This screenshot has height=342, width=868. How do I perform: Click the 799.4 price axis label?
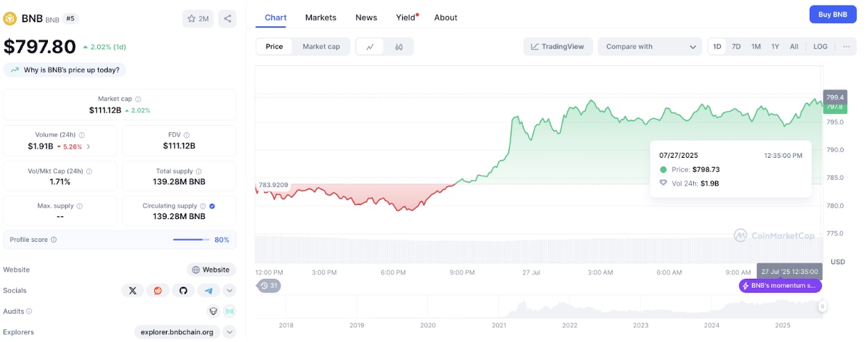click(835, 97)
